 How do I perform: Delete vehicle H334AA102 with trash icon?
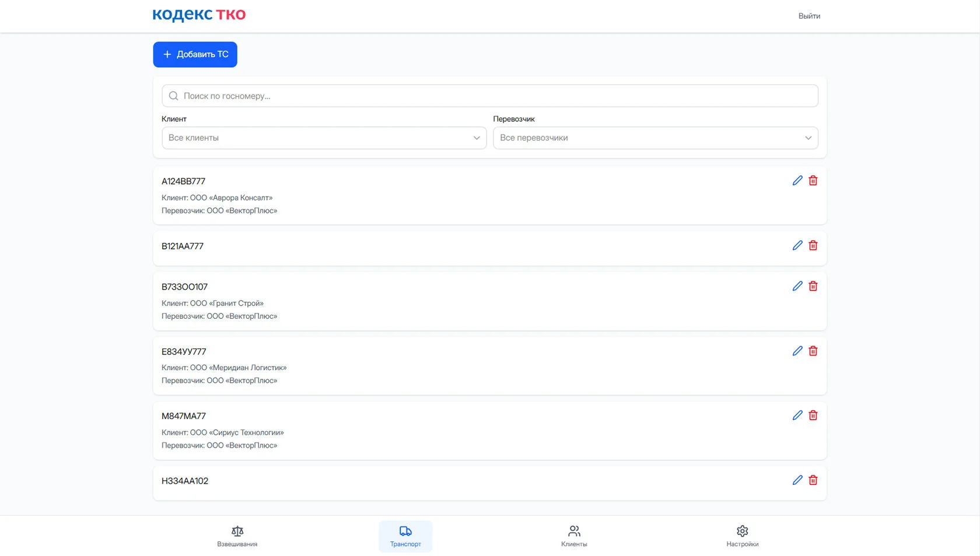pos(813,480)
